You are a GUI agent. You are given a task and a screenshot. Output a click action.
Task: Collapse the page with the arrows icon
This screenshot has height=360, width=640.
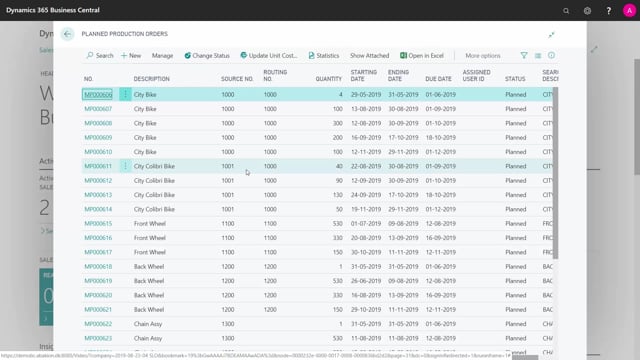551,35
